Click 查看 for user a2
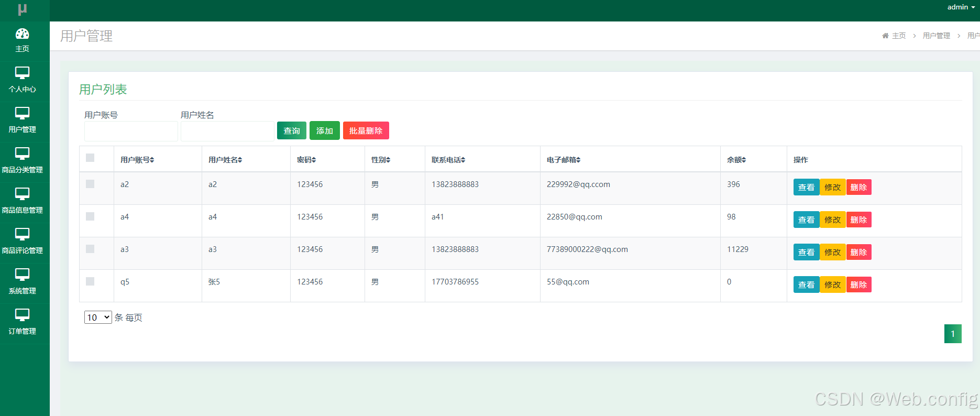 click(x=807, y=187)
